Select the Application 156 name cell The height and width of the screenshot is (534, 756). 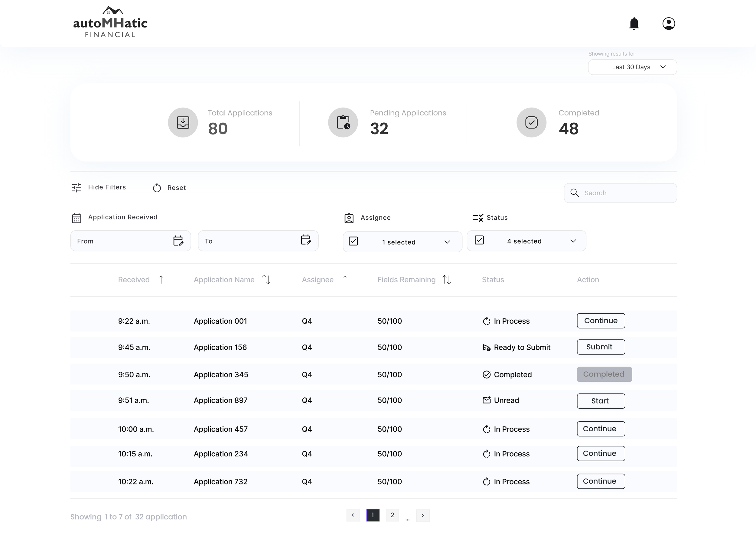coord(220,348)
